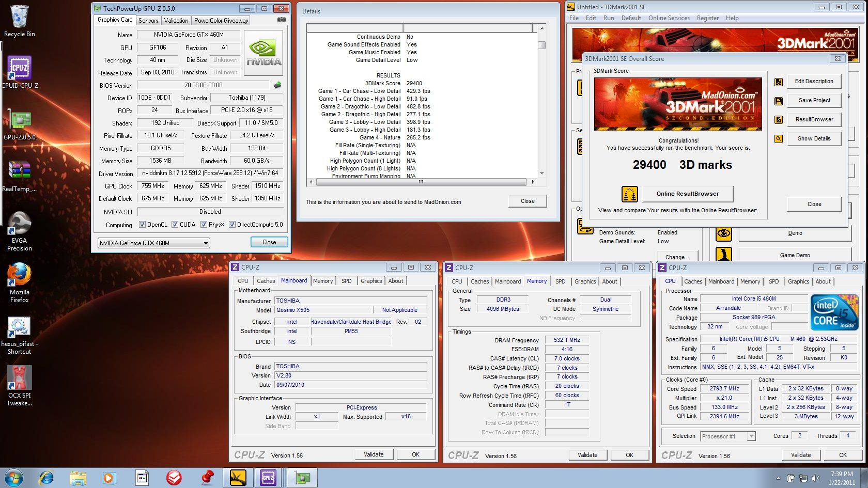The image size is (868, 488).
Task: Click the ResultBrowser document icon
Action: point(779,120)
